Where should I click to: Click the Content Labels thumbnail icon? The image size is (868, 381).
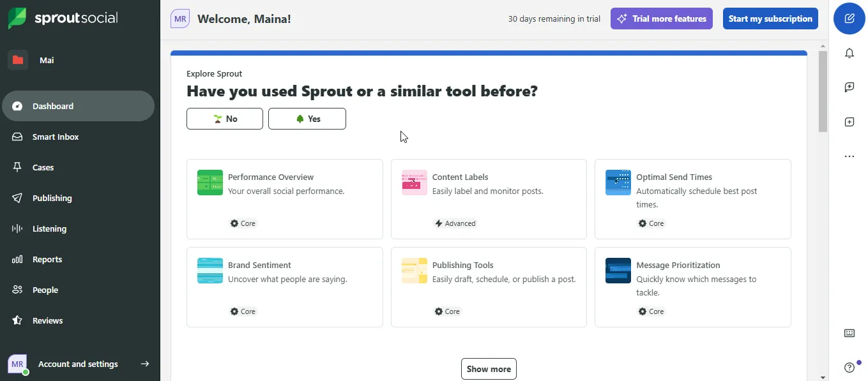pyautogui.click(x=415, y=183)
